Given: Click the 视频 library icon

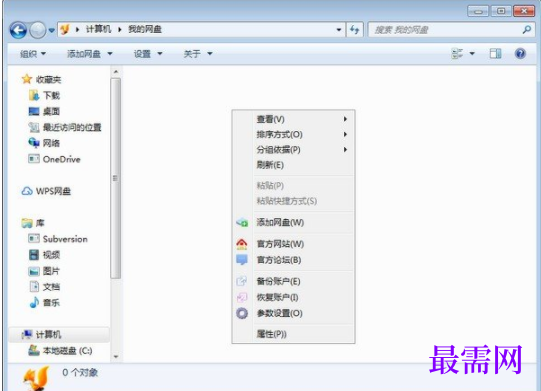Looking at the screenshot, I should pyautogui.click(x=34, y=255).
